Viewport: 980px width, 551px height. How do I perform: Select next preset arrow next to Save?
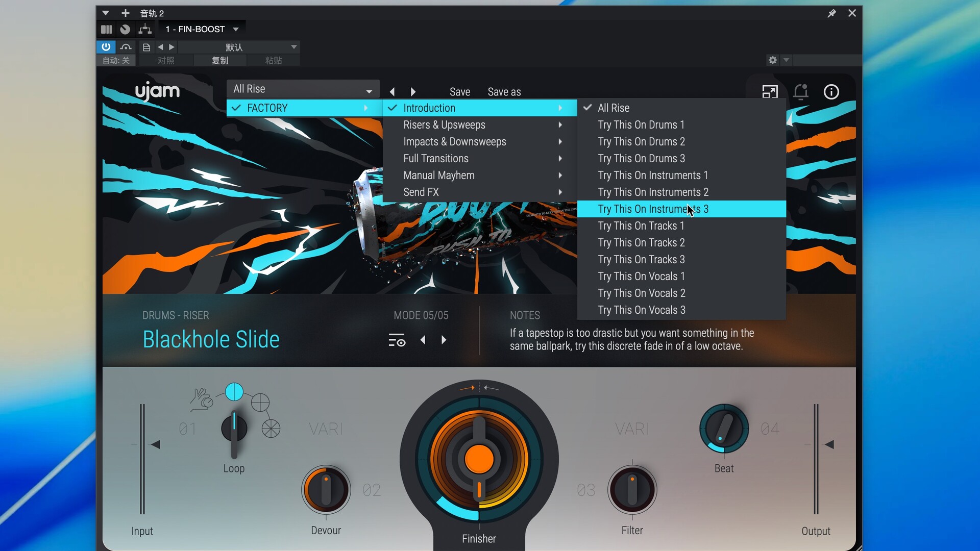[413, 92]
